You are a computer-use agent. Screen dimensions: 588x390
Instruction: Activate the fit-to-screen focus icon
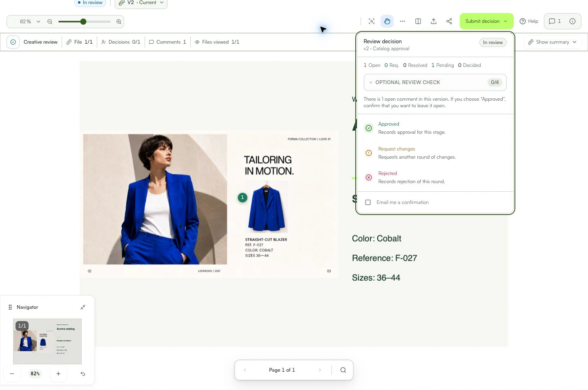(x=372, y=21)
